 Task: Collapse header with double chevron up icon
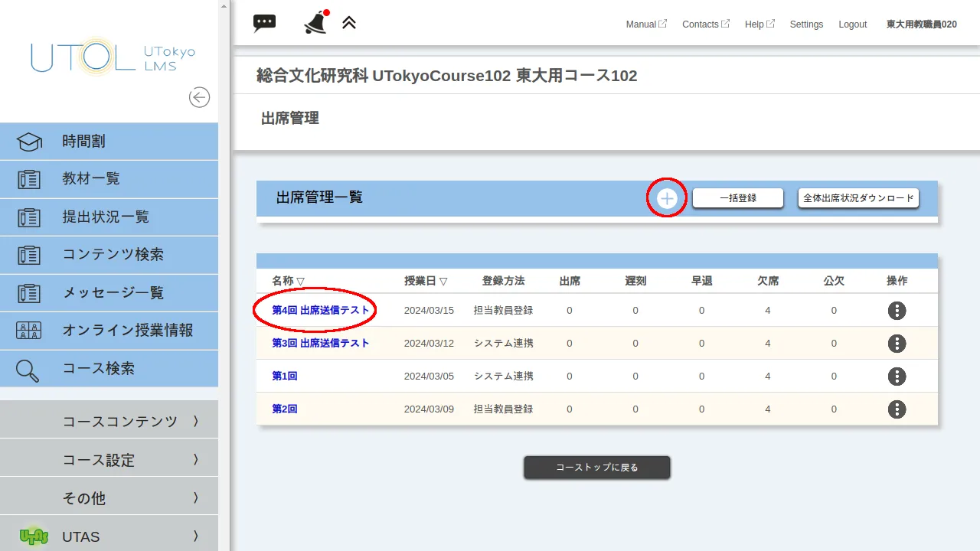click(349, 23)
